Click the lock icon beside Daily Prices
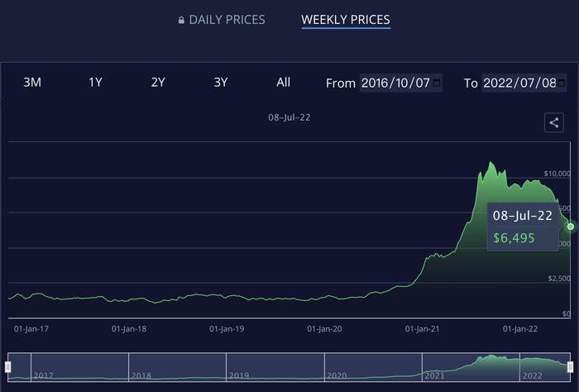 pyautogui.click(x=181, y=20)
